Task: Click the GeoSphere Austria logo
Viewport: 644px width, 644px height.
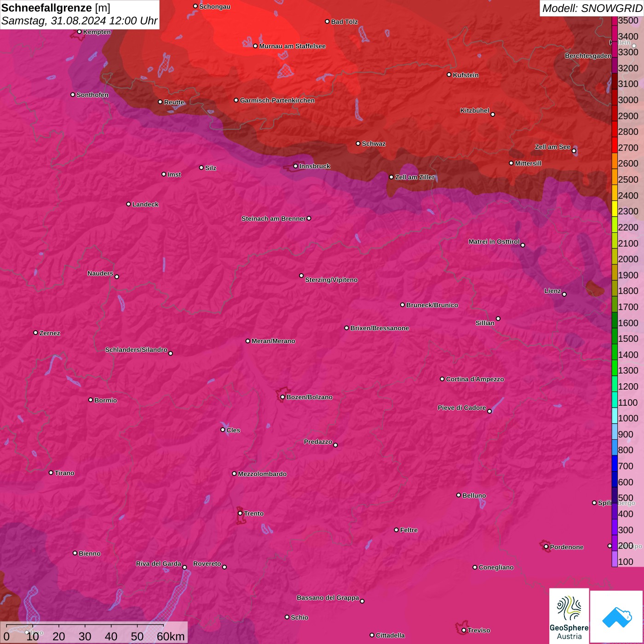Action: pos(569,616)
